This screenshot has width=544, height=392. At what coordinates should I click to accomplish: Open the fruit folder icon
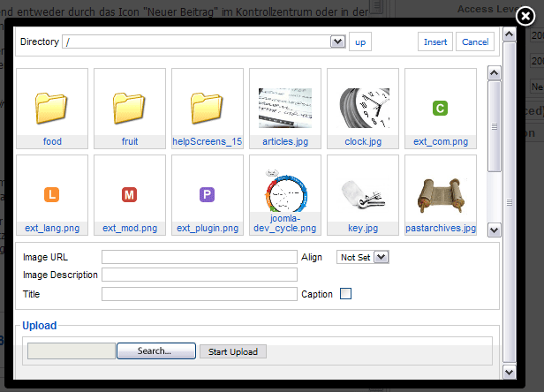click(x=129, y=108)
